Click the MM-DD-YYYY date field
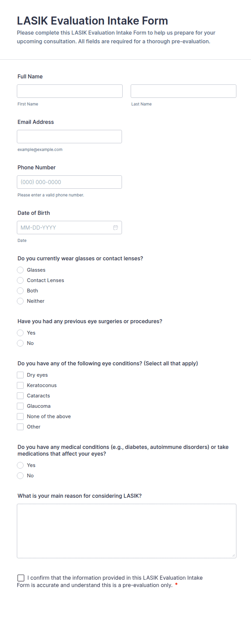 pyautogui.click(x=69, y=228)
